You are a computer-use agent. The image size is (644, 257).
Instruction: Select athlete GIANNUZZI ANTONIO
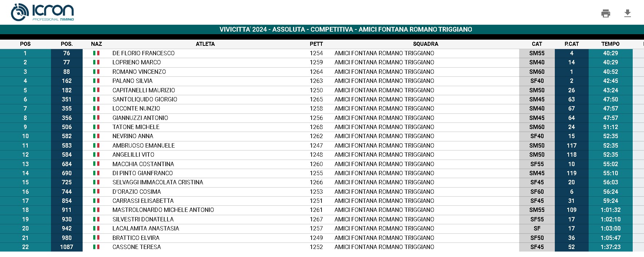click(140, 118)
